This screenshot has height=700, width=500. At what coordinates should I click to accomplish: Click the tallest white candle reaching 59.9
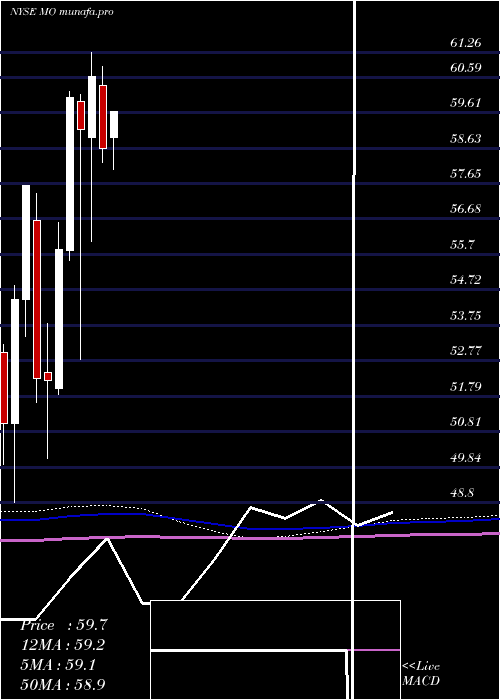[70, 174]
